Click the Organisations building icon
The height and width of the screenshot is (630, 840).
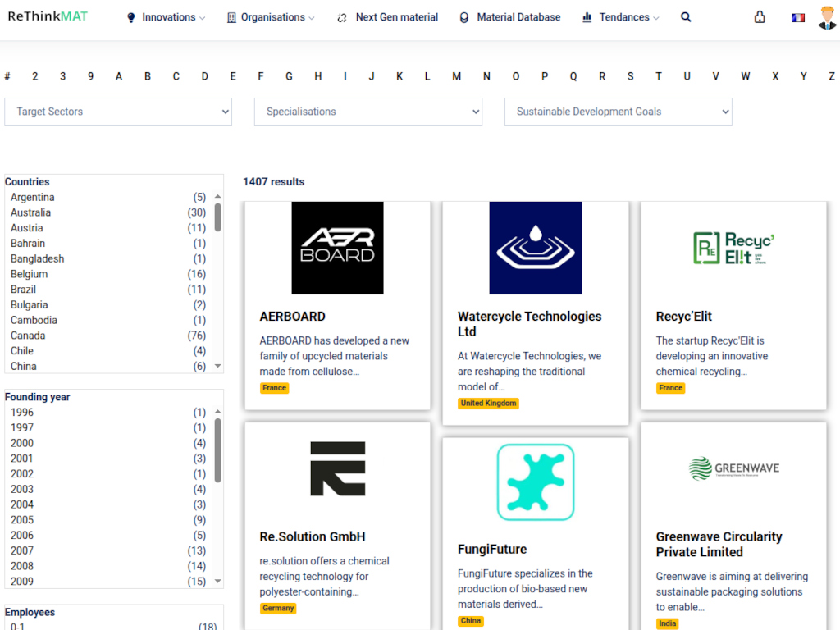click(231, 18)
